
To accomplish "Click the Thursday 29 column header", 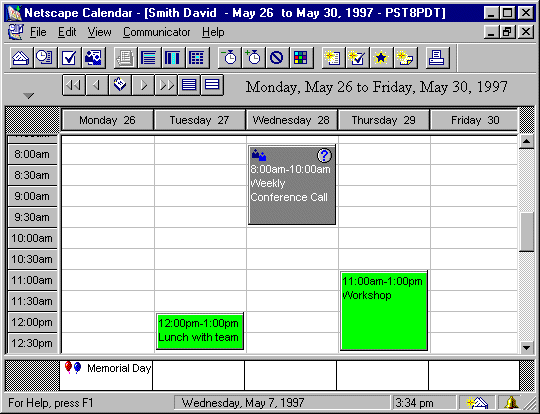I will (384, 120).
